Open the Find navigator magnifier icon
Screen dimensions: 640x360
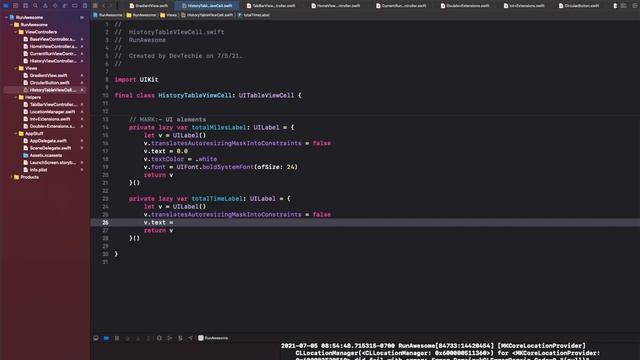click(35, 6)
